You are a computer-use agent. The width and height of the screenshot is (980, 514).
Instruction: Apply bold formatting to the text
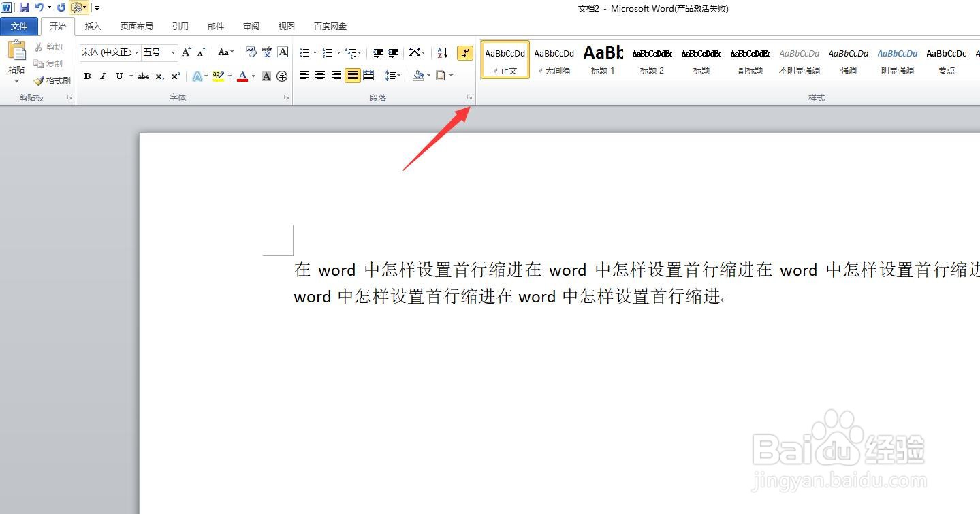point(87,76)
